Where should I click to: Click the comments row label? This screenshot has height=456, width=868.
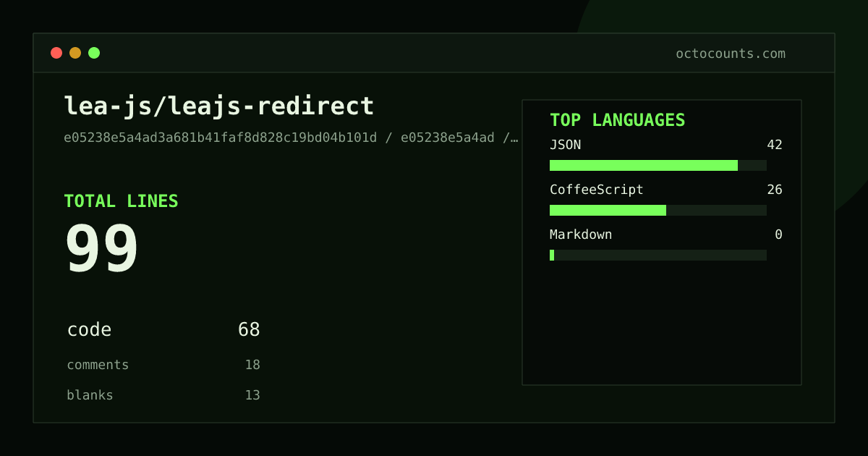pyautogui.click(x=98, y=365)
